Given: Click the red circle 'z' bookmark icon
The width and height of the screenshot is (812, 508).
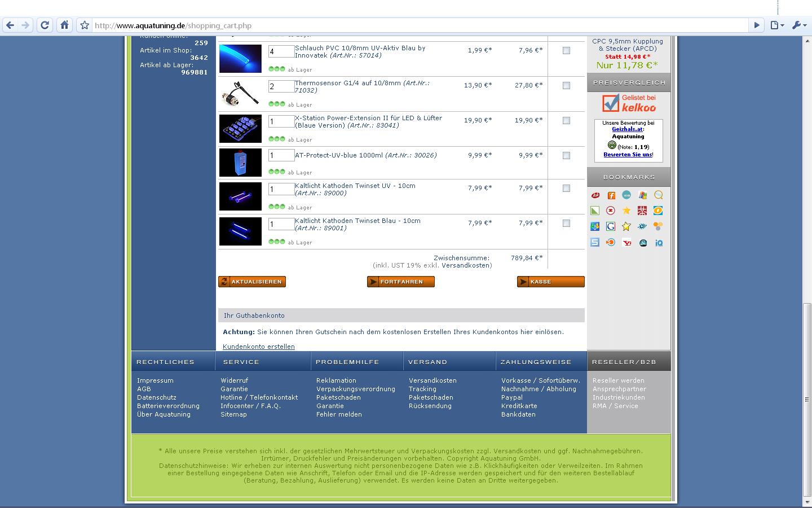Looking at the screenshot, I should 611,211.
